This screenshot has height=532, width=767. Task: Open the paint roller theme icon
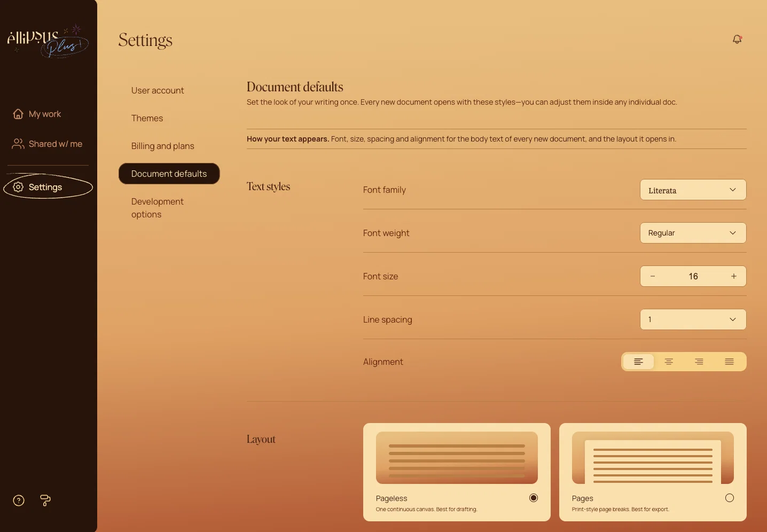[45, 500]
